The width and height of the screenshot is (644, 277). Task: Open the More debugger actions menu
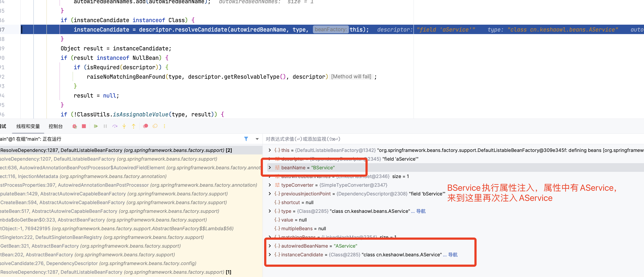(164, 126)
